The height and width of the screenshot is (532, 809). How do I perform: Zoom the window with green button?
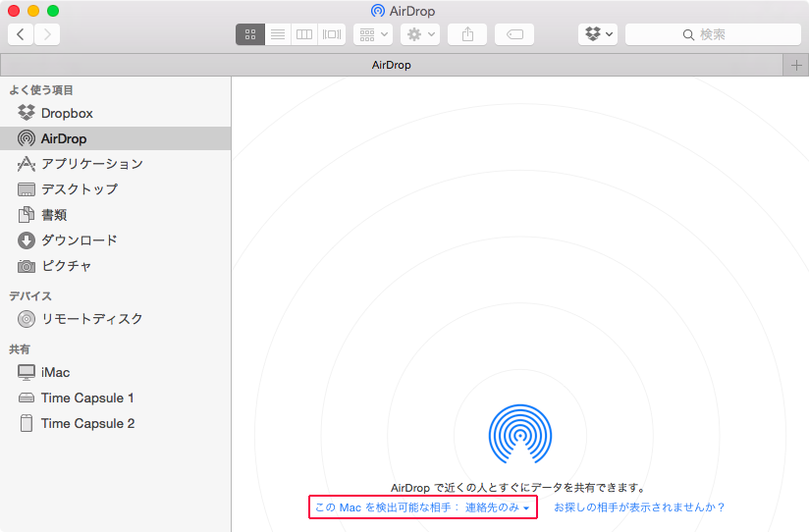(x=53, y=11)
